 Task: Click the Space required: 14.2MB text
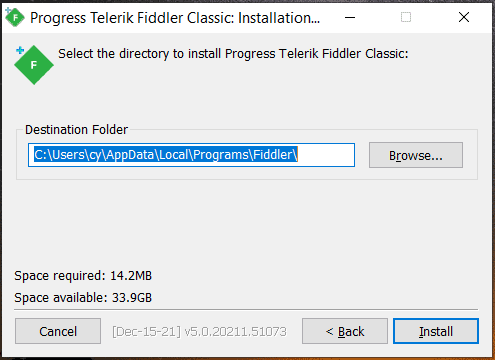tap(83, 276)
